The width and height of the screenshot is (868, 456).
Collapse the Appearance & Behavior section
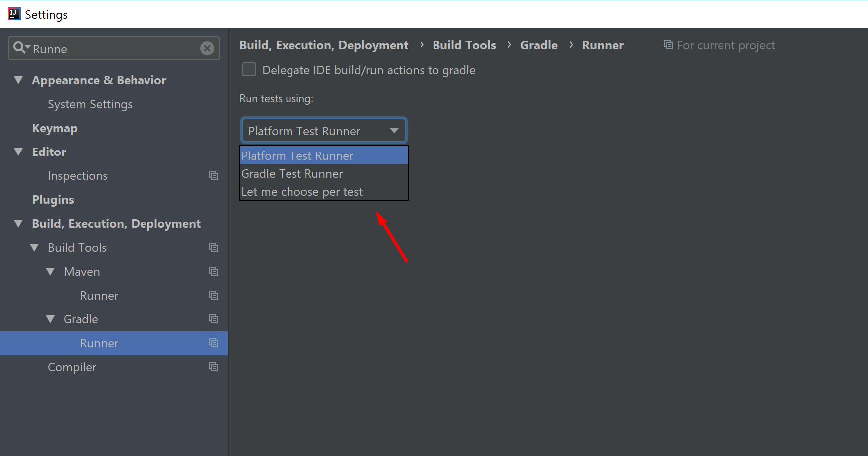(x=18, y=80)
